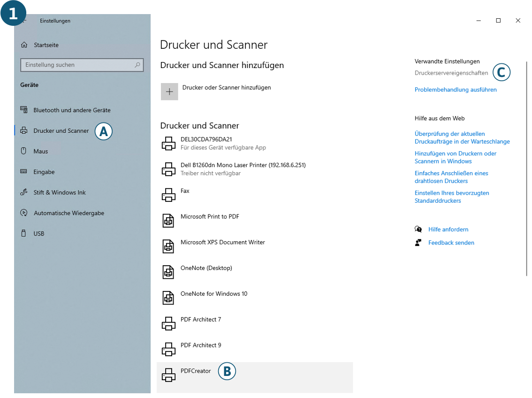Viewport: 532px width, 398px height.
Task: Click 'Treiber nicht verfügbar' status text
Action: 210,173
